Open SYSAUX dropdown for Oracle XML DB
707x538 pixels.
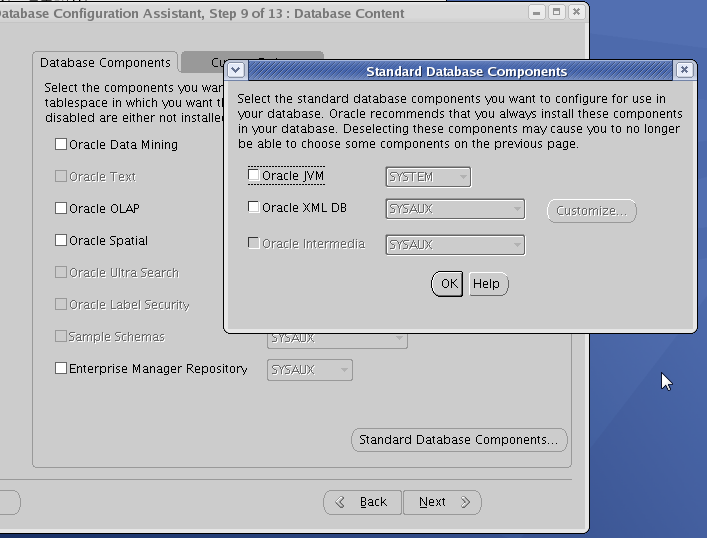[x=455, y=209]
